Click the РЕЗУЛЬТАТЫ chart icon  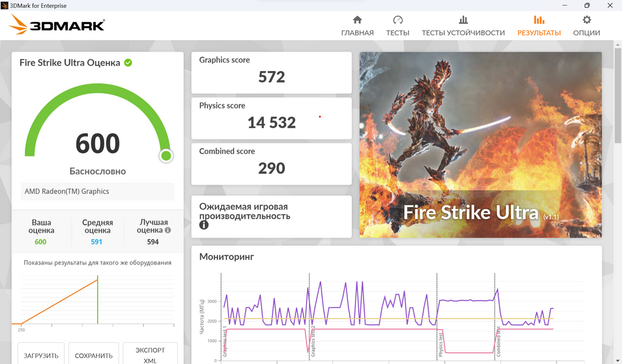coord(539,20)
